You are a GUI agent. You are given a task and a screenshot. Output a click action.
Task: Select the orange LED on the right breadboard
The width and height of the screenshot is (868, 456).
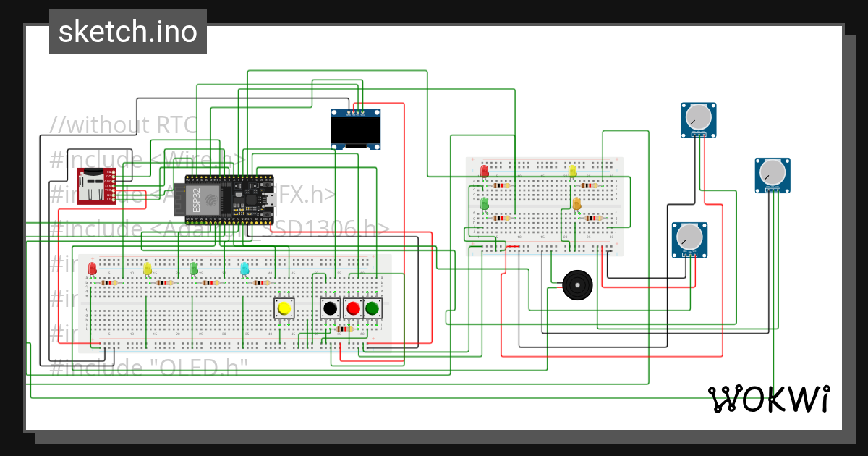click(576, 205)
